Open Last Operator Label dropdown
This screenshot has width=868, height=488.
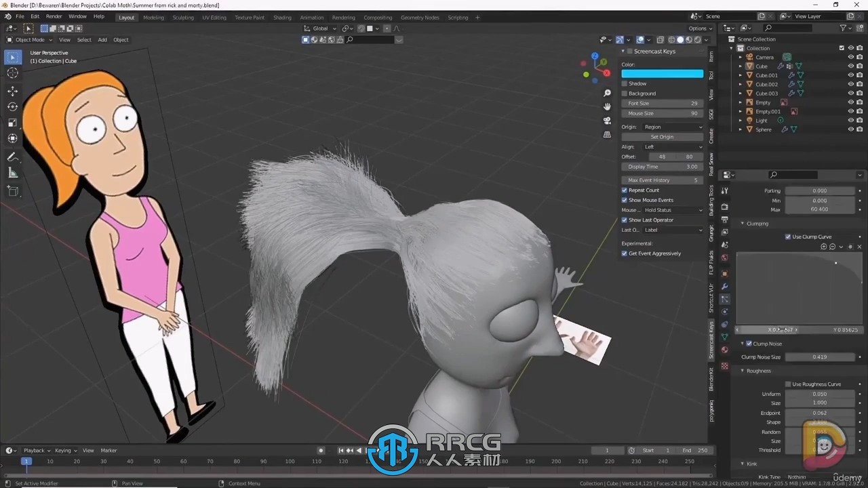pos(673,230)
